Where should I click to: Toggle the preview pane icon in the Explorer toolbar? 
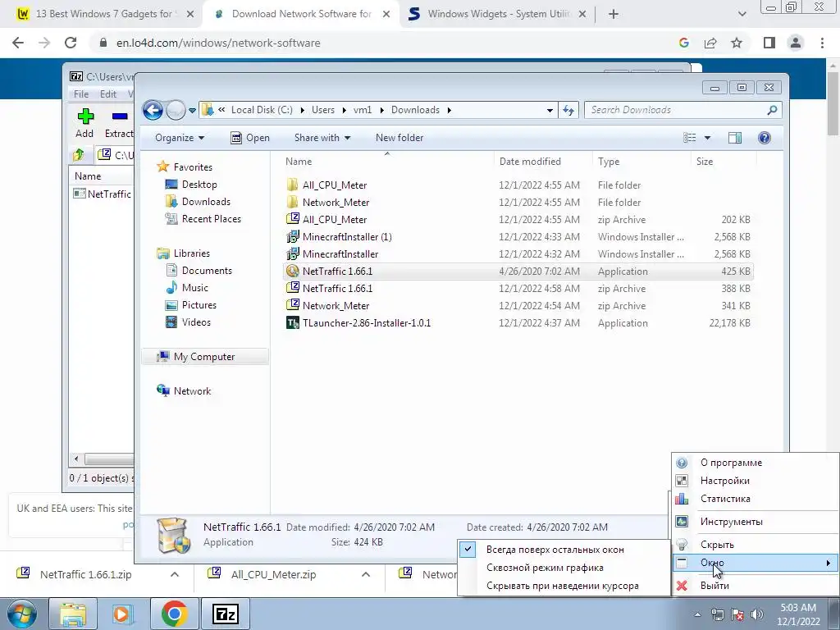coord(735,138)
